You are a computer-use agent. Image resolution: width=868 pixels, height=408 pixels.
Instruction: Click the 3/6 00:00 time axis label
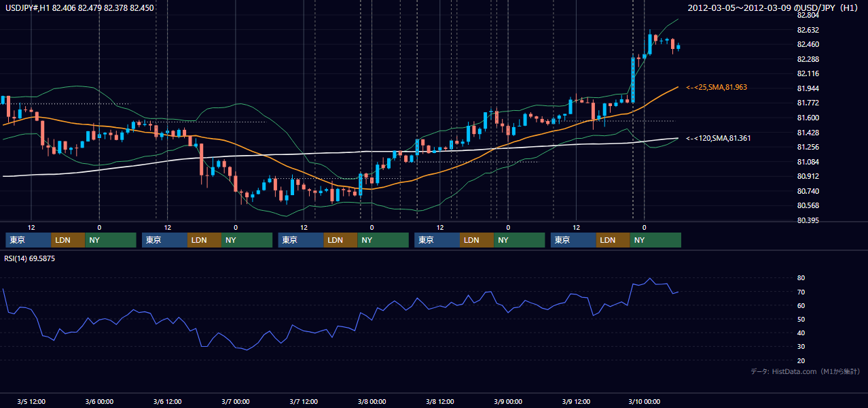tap(99, 402)
